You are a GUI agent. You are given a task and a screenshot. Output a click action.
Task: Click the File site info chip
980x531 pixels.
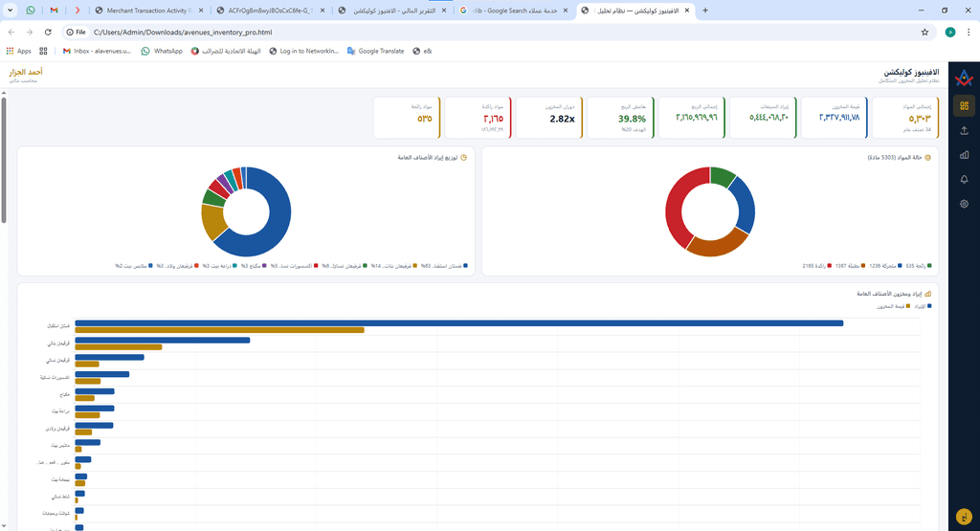click(77, 32)
